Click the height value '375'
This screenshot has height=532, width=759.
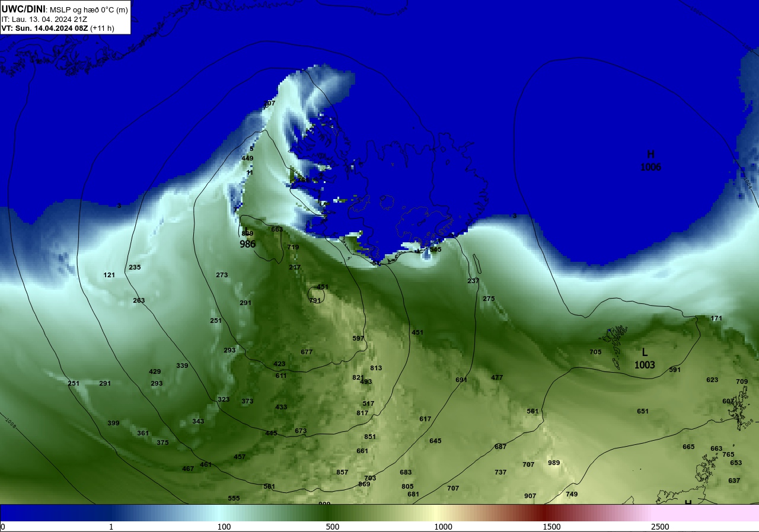pos(162,443)
